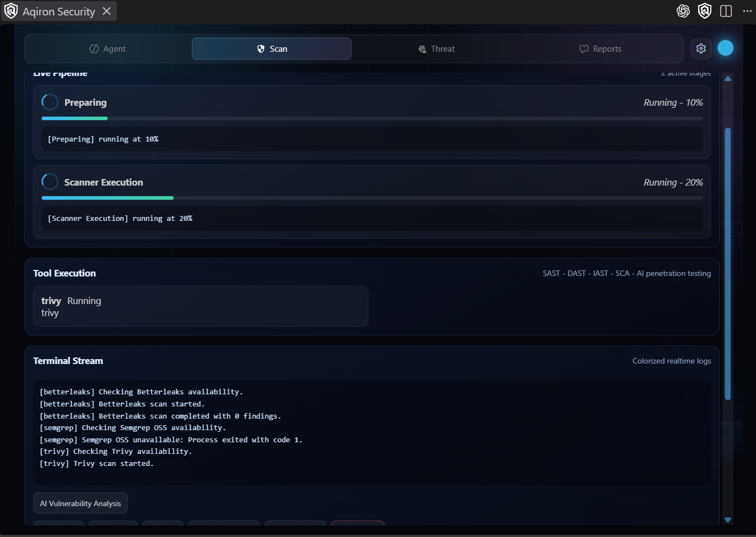This screenshot has width=756, height=537.
Task: Click 'Semgrep OSS unavailable' log line
Action: [x=171, y=440]
